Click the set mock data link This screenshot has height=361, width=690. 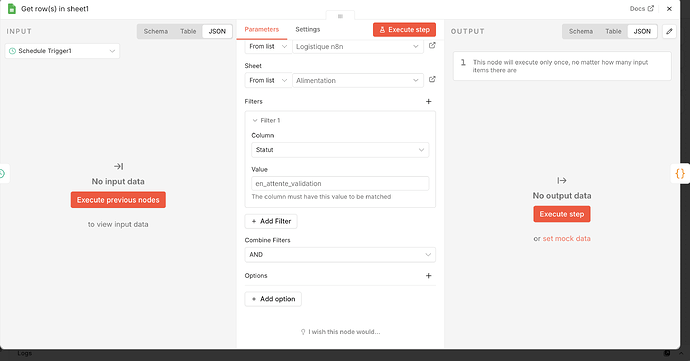click(x=566, y=238)
